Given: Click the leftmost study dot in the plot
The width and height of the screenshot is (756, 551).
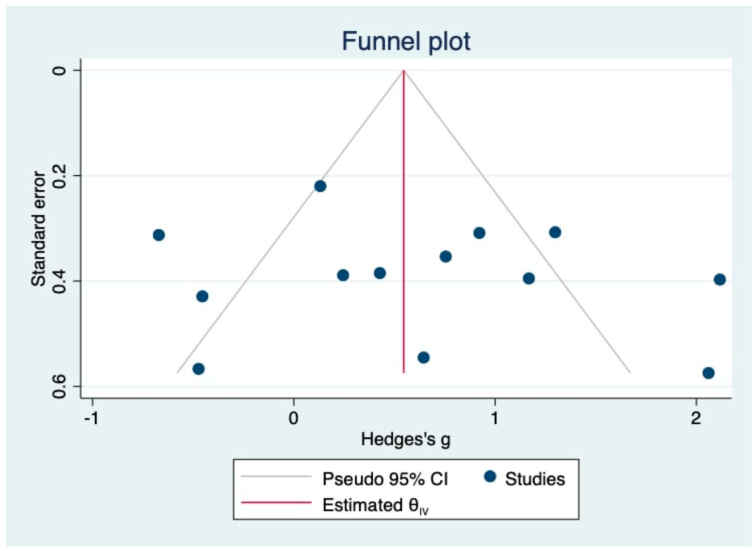Looking at the screenshot, I should [159, 235].
